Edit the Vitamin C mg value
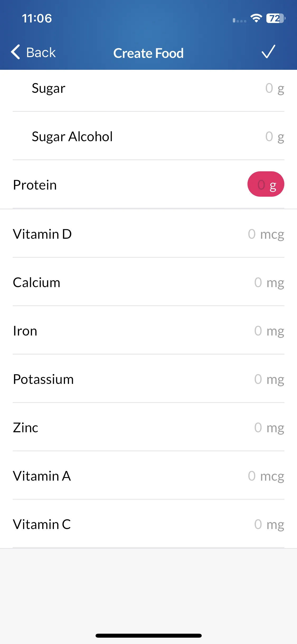The width and height of the screenshot is (297, 644). click(269, 525)
